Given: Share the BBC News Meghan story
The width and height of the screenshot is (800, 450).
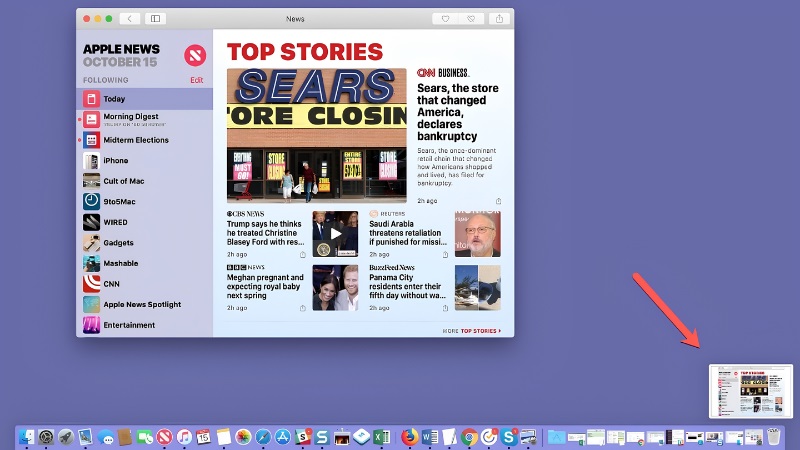Looking at the screenshot, I should pos(303,308).
